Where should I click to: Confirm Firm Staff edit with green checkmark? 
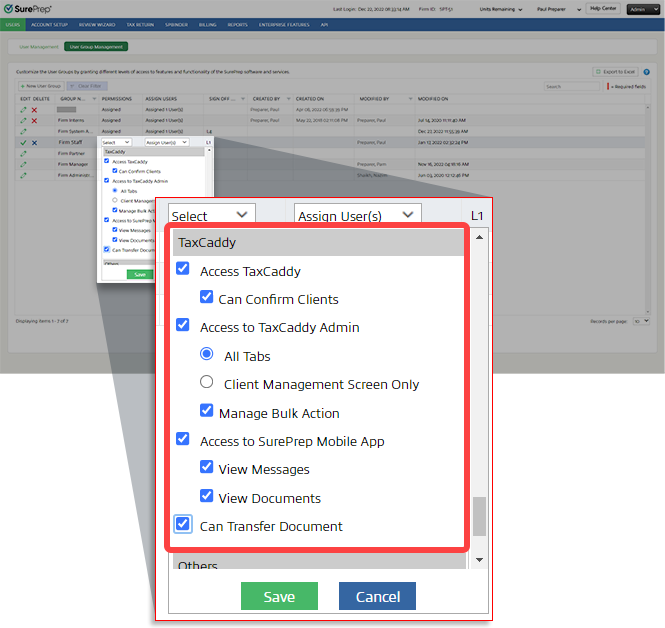(x=23, y=143)
